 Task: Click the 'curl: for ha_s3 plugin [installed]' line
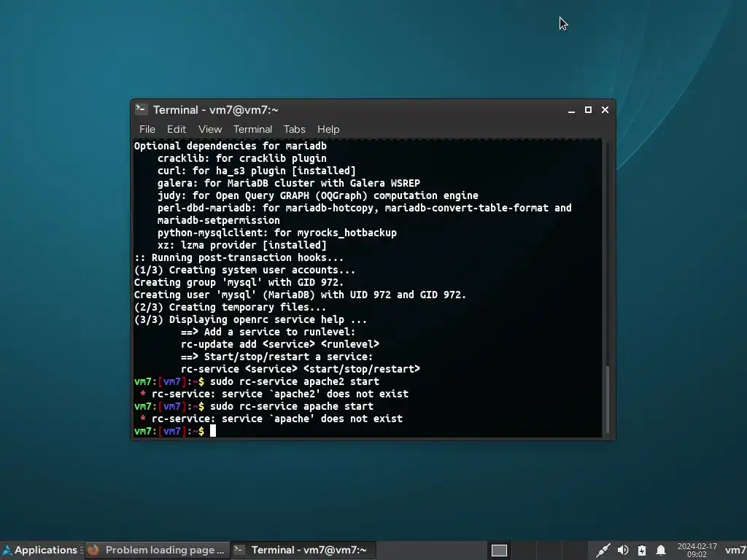[x=257, y=171]
